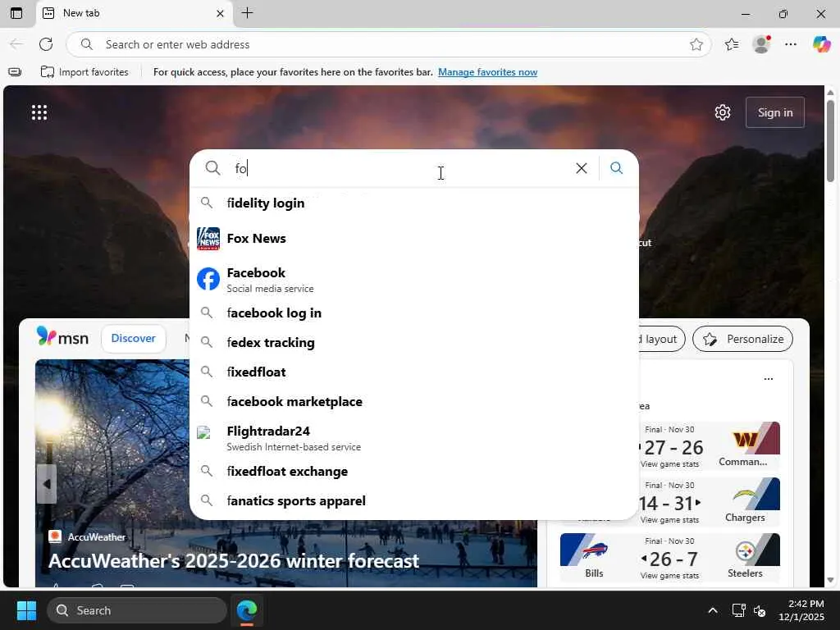Open Microsoft Edge from the taskbar
This screenshot has height=630, width=840.
pyautogui.click(x=247, y=610)
